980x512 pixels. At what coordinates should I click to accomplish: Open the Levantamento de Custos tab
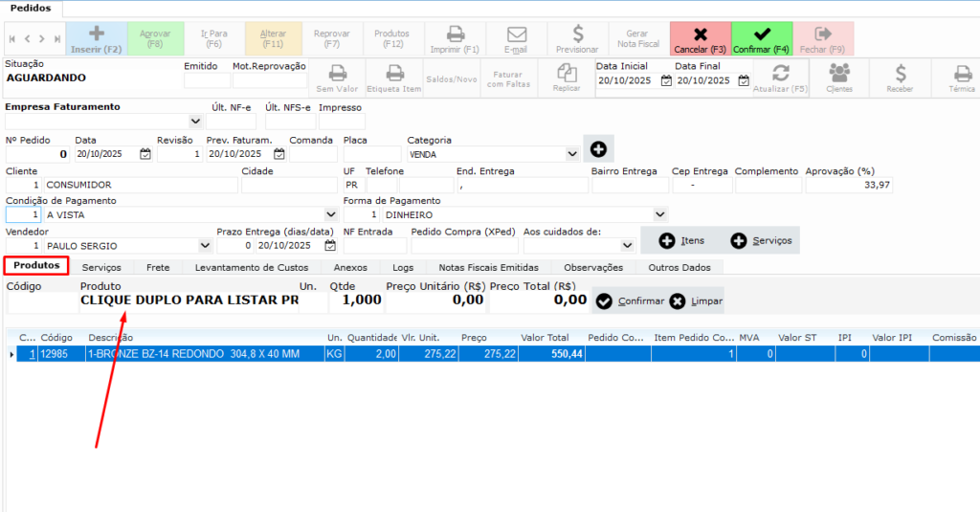coord(252,267)
